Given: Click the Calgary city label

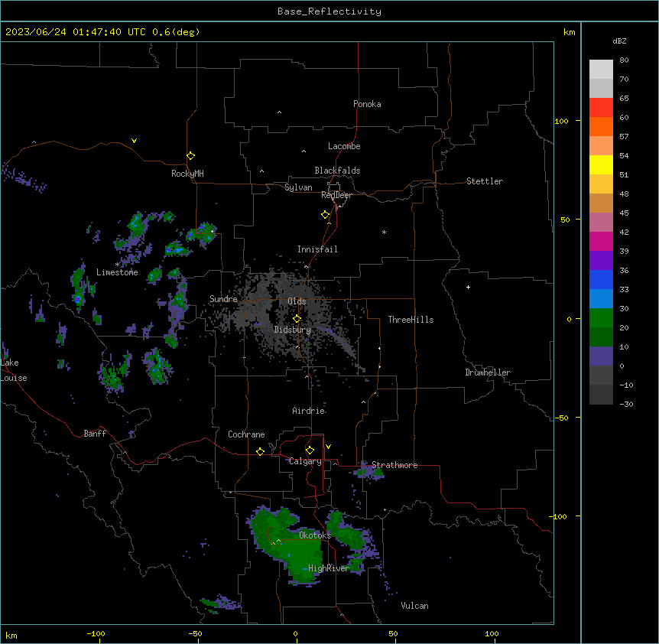Looking at the screenshot, I should pos(305,461).
